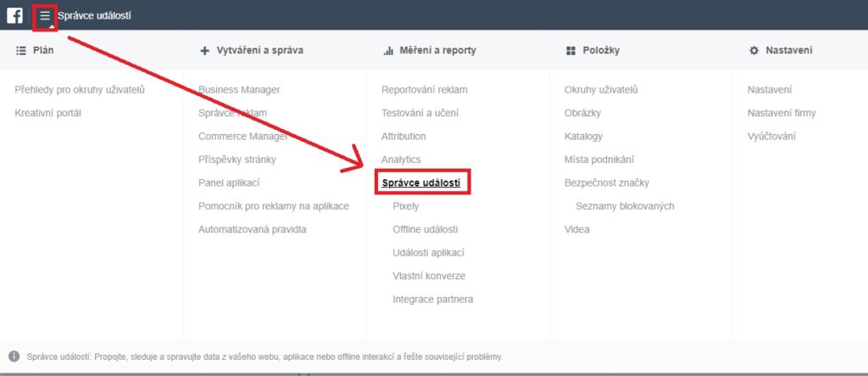Open Přehledy pro okruhy uživatelů
This screenshot has width=868, height=376.
pos(80,89)
